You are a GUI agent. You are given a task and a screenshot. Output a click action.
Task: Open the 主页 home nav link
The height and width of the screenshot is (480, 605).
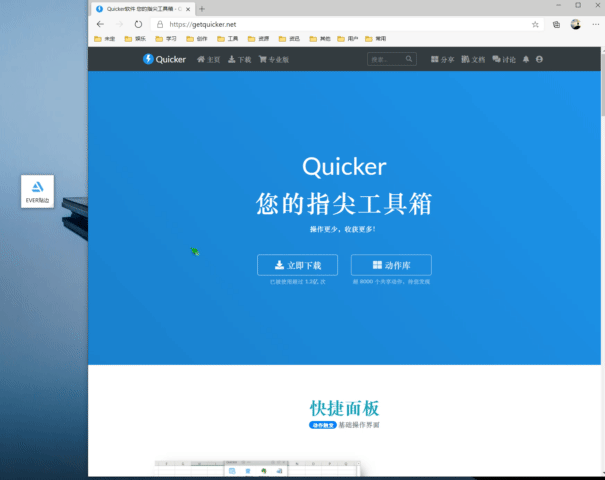tap(208, 59)
